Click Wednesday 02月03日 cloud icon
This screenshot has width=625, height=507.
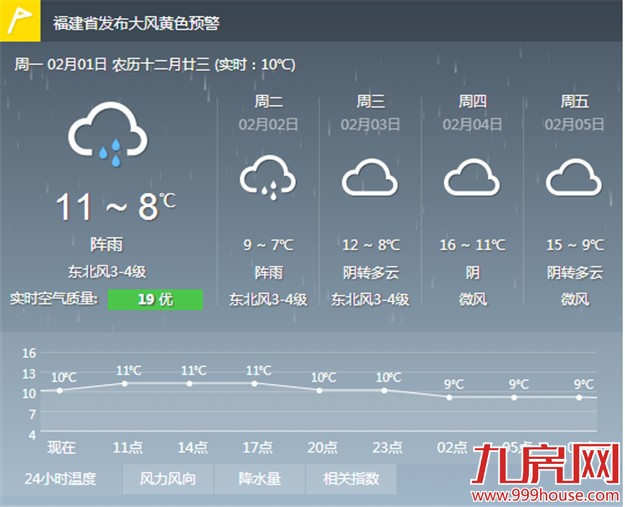tap(370, 177)
